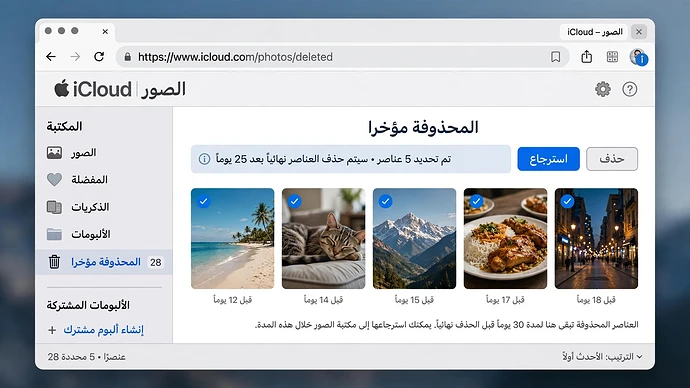Click the padlock icon in address bar
690x388 pixels.
tap(128, 57)
